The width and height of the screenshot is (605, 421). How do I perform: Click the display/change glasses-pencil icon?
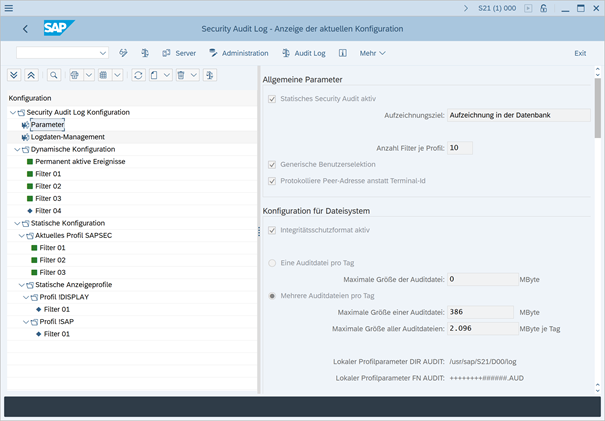click(123, 53)
